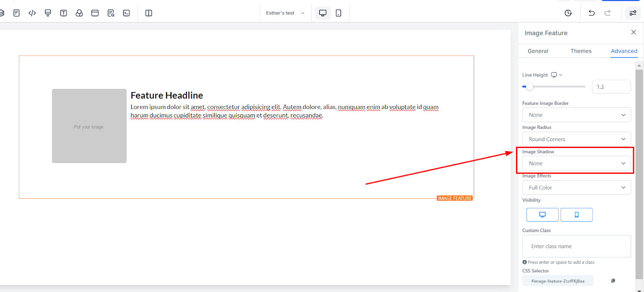Open the Image Effects dropdown
Image resolution: width=644 pixels, height=292 pixels.
576,187
